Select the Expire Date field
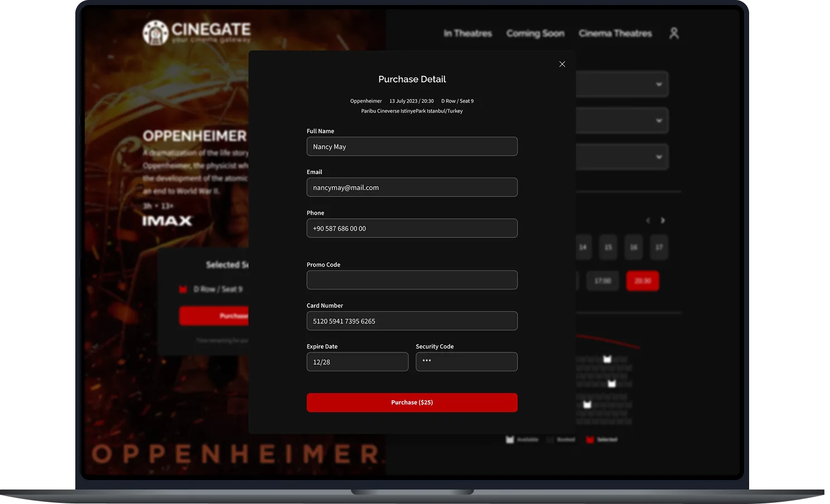This screenshot has width=830, height=504. [358, 362]
